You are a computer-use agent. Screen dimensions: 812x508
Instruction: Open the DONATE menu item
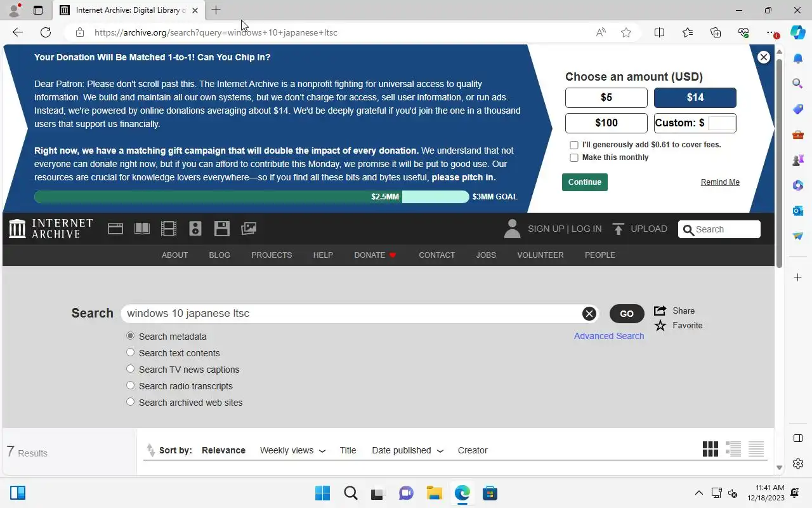tap(375, 255)
